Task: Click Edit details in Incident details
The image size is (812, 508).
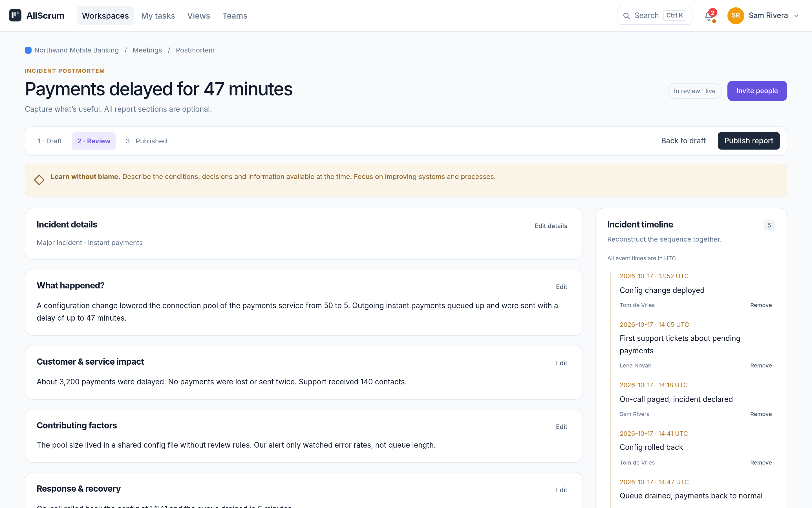Action: coord(551,226)
